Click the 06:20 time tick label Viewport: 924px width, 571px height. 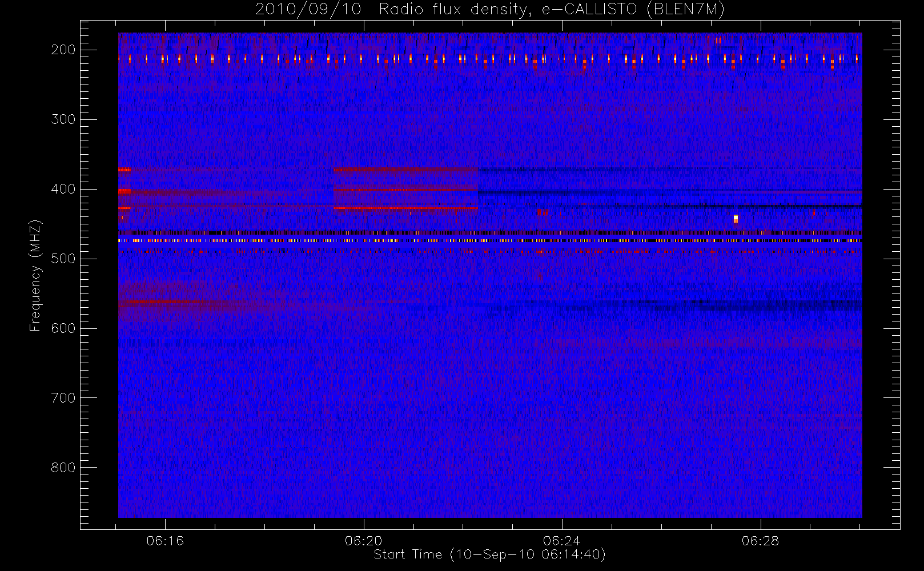coord(364,541)
